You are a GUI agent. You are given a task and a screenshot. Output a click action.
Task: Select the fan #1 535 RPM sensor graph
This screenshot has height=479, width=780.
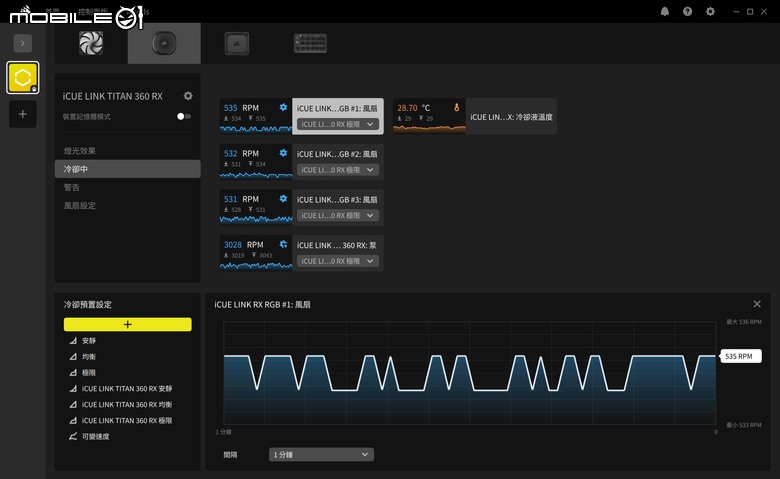pos(256,116)
